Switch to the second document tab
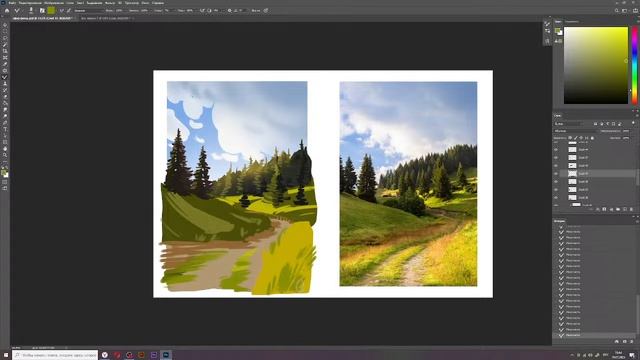 105,18
